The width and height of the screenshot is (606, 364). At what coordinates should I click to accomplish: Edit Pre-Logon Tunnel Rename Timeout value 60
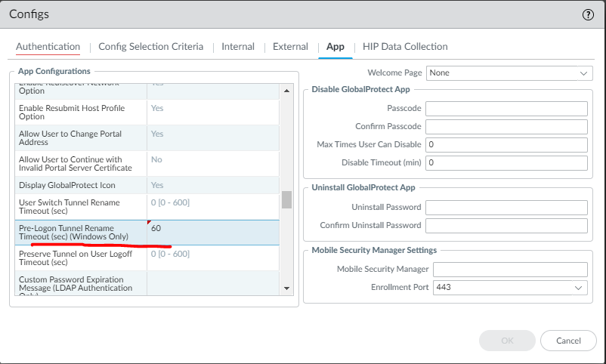pyautogui.click(x=212, y=228)
